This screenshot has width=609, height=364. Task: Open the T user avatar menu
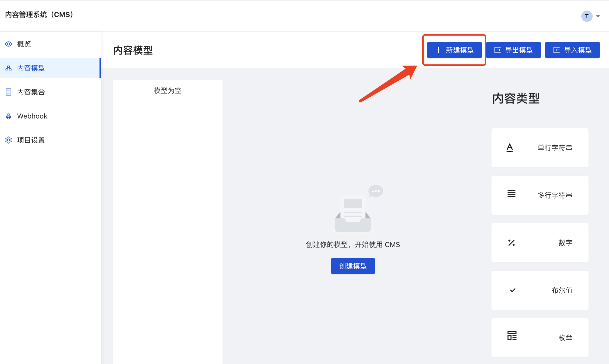[x=586, y=16]
